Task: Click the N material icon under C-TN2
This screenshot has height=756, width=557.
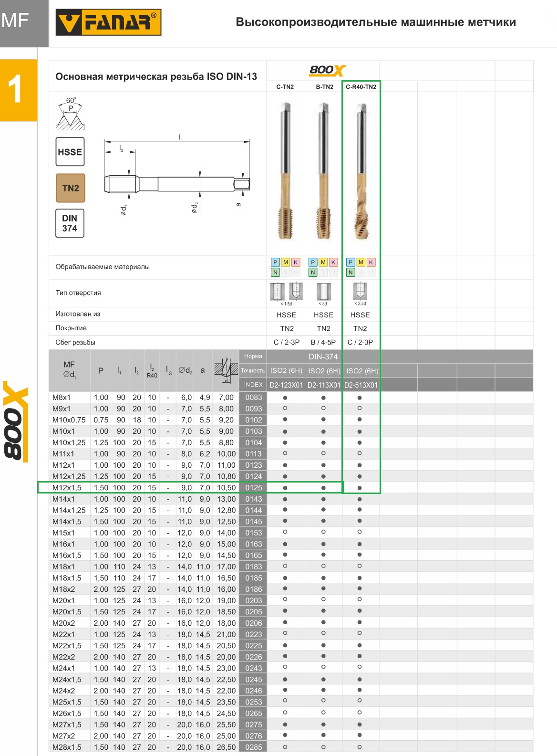Action: [275, 272]
